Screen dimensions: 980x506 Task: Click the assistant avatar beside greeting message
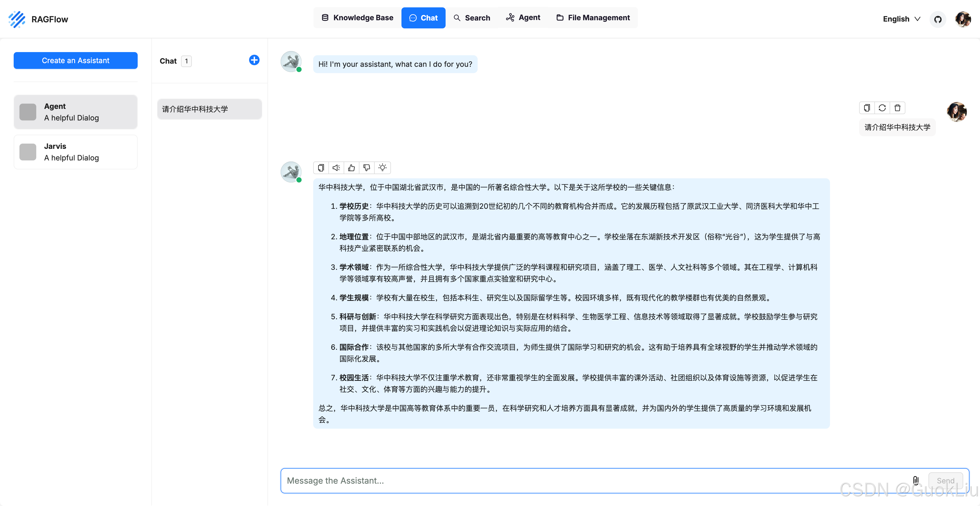[291, 62]
